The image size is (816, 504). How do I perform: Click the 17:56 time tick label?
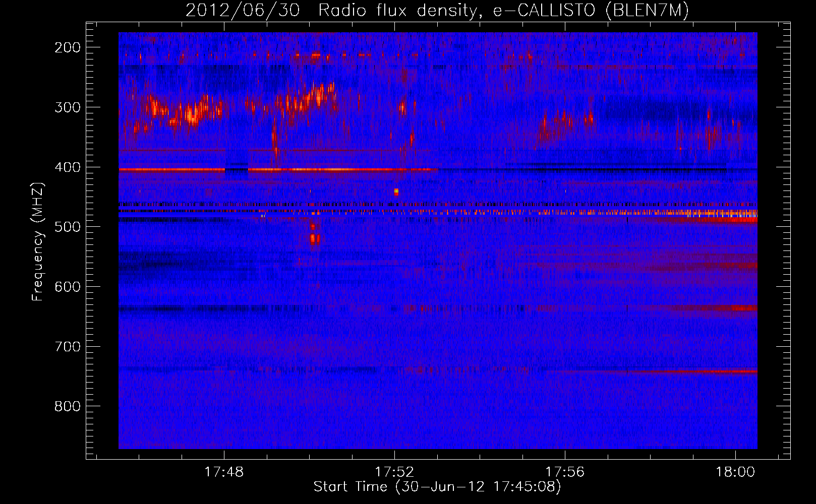tap(565, 472)
